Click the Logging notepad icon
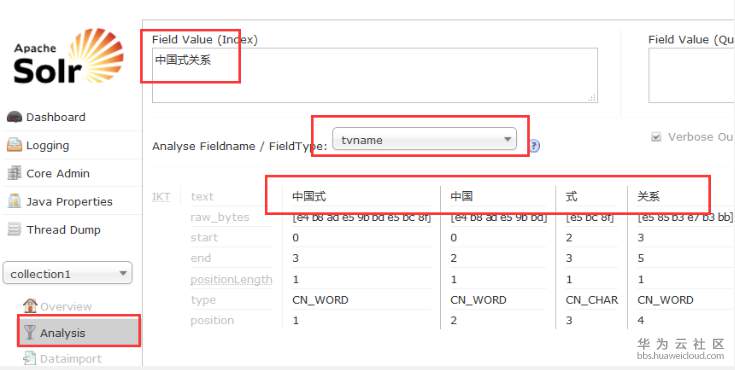This screenshot has width=735, height=370. [x=15, y=145]
